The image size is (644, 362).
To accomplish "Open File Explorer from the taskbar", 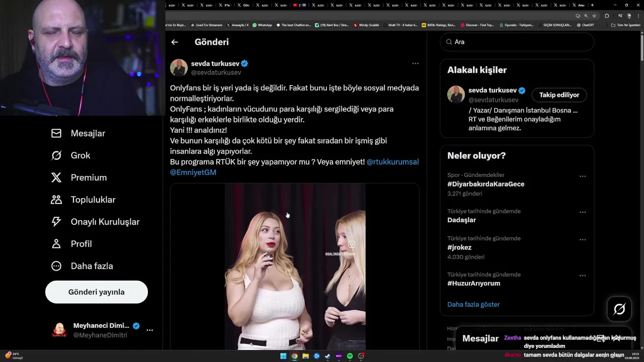I will 305,356.
